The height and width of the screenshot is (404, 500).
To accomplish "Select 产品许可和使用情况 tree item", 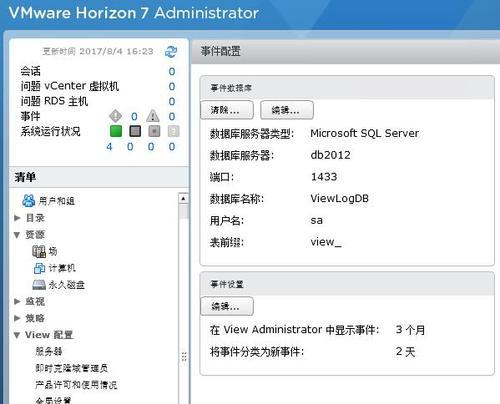I will pyautogui.click(x=76, y=385).
